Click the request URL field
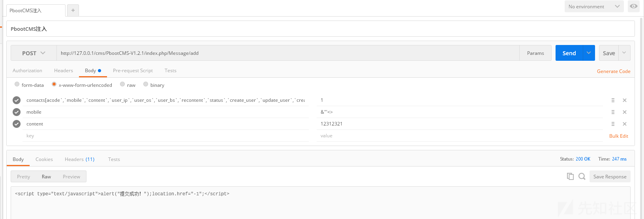 click(x=288, y=53)
